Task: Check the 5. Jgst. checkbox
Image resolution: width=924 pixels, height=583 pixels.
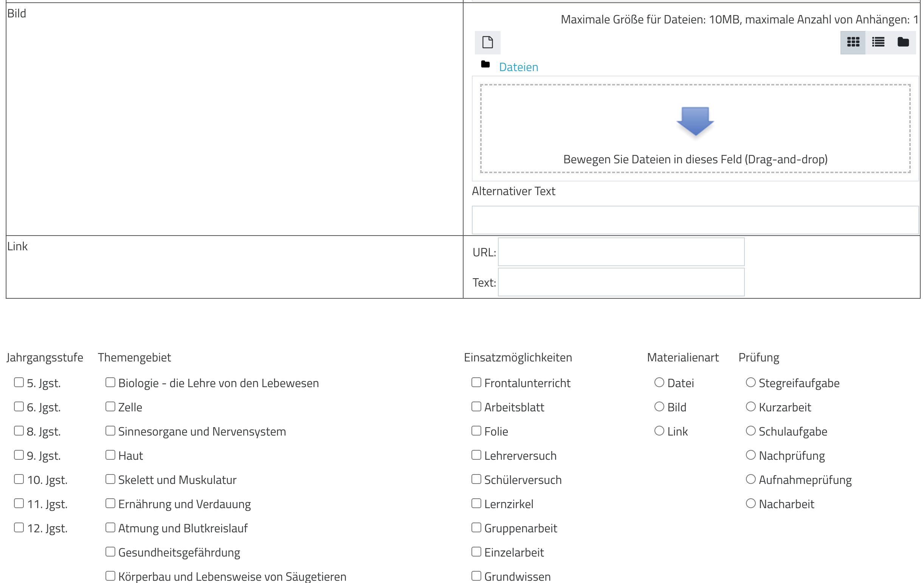Action: click(x=19, y=382)
